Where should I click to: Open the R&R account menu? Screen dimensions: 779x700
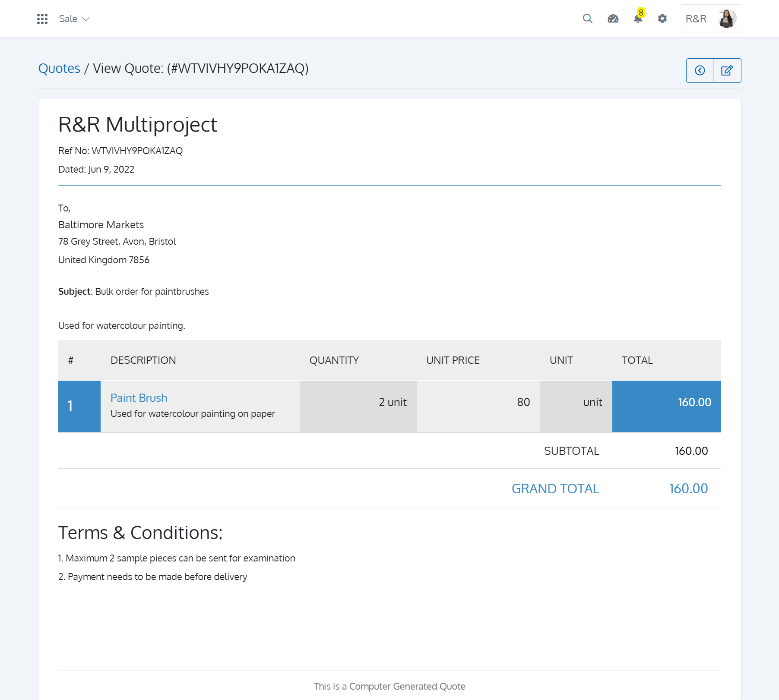pyautogui.click(x=696, y=19)
